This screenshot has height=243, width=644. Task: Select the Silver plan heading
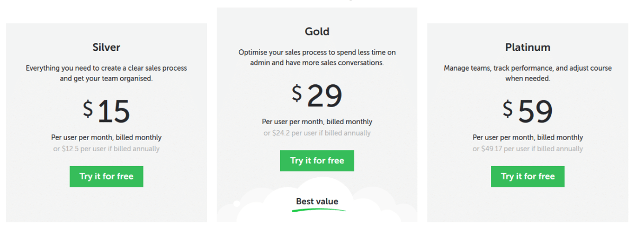click(106, 47)
